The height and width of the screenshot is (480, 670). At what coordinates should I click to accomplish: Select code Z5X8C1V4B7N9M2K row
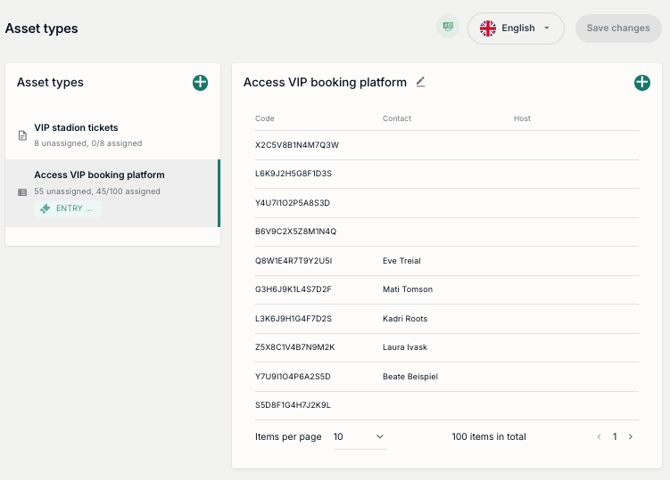(447, 347)
